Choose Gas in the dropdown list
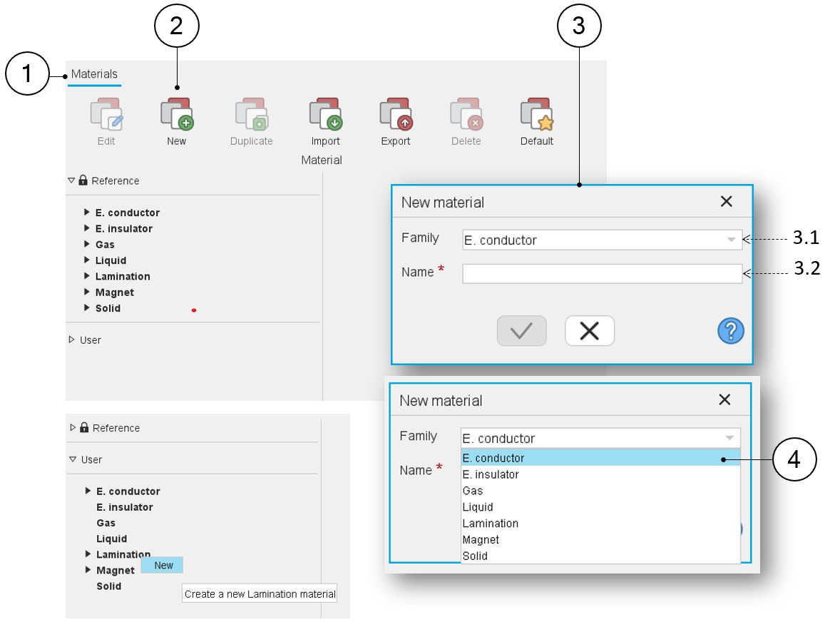The image size is (840, 622). click(600, 491)
